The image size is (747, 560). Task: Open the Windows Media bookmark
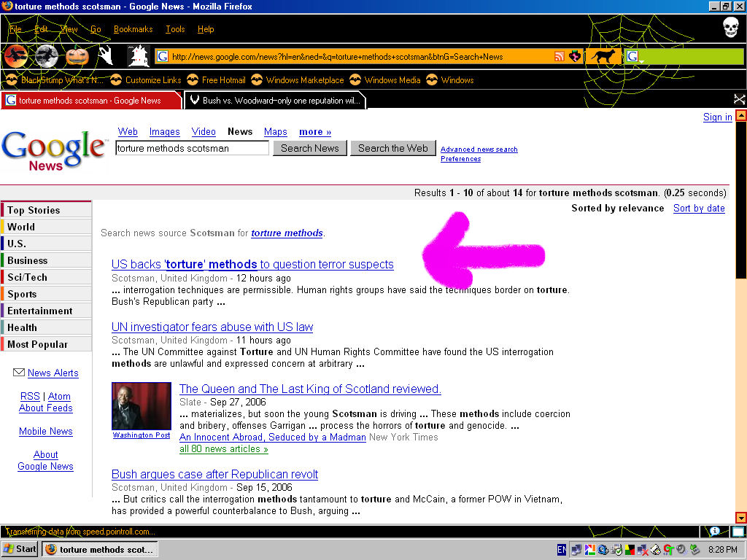385,80
